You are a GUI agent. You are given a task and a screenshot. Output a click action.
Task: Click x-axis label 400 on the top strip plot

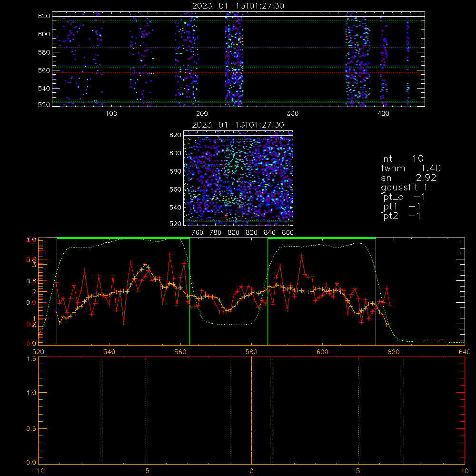click(383, 114)
